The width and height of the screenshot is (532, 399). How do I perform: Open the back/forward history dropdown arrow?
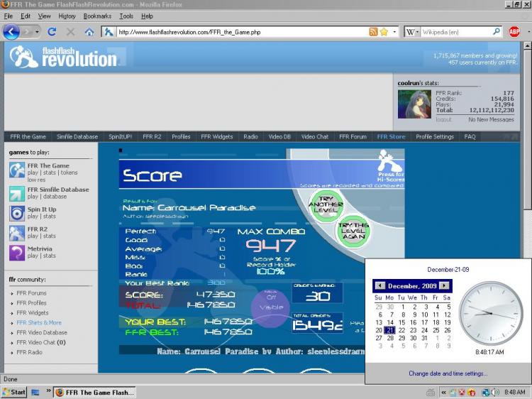coord(37,32)
